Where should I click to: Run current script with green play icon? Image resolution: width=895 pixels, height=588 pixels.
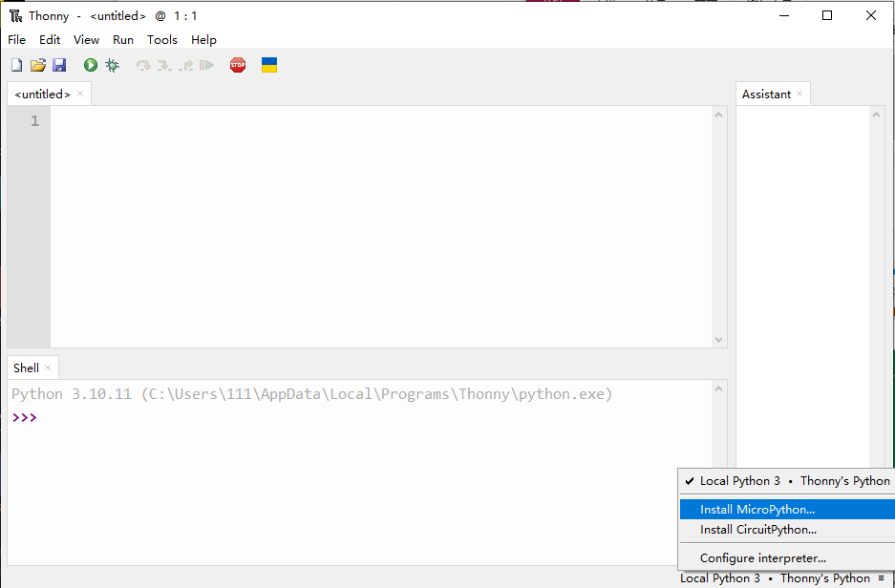pyautogui.click(x=91, y=65)
